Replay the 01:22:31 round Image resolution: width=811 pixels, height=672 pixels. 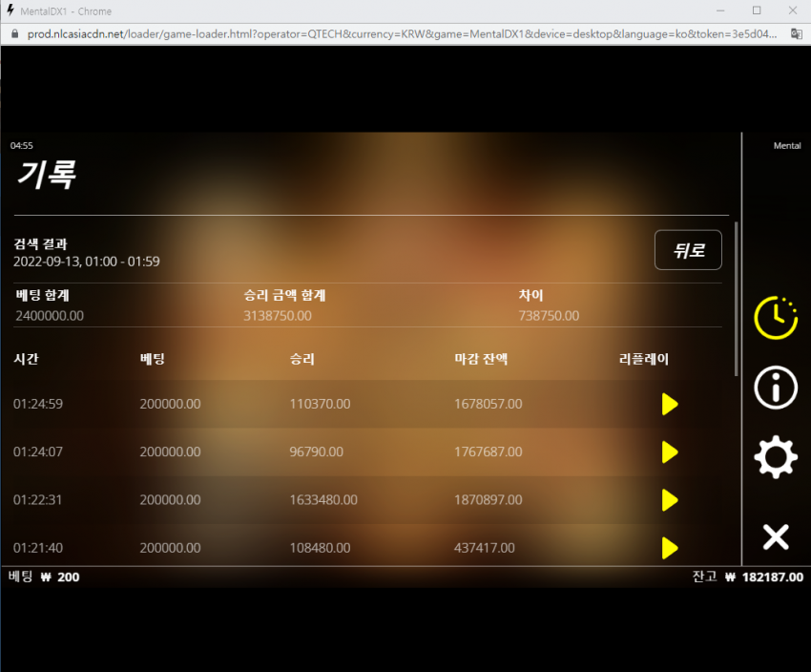point(669,500)
